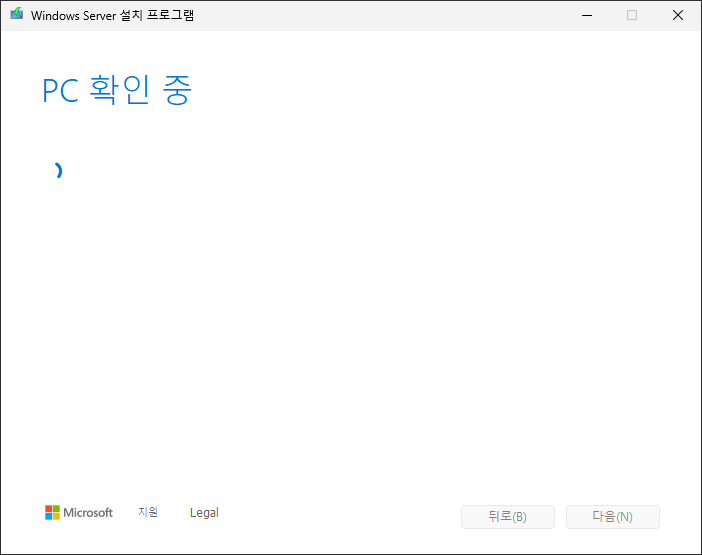Click the 뒤로(B) back button

(x=508, y=517)
